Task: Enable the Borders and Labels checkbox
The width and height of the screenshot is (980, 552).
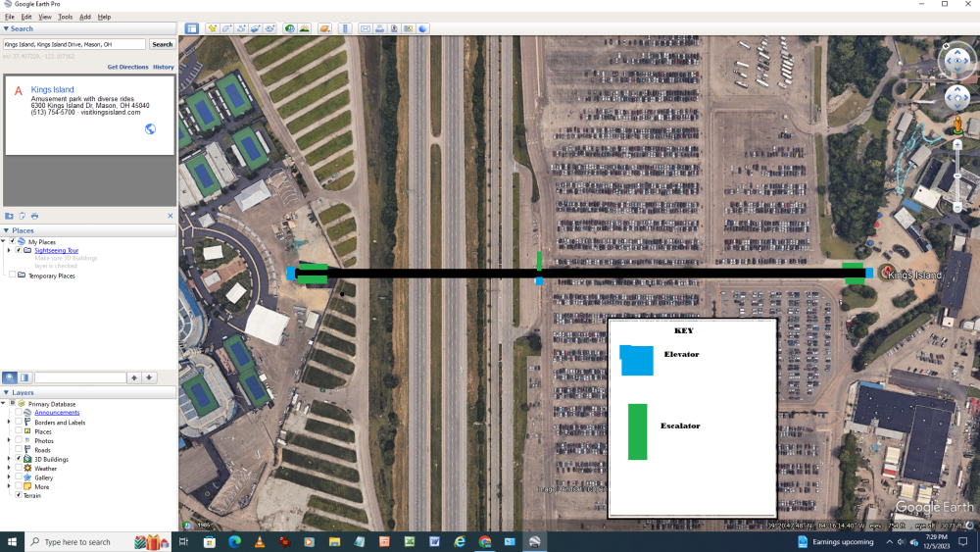Action: tap(18, 422)
